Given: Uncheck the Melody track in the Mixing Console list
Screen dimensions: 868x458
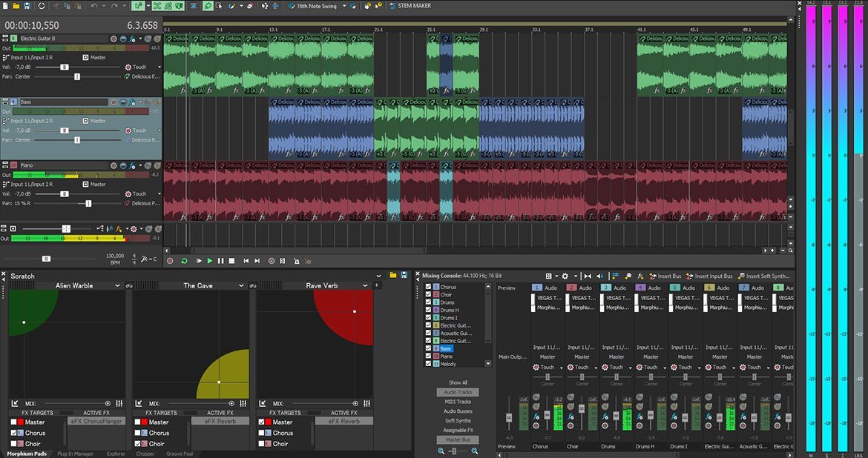Looking at the screenshot, I should 428,363.
